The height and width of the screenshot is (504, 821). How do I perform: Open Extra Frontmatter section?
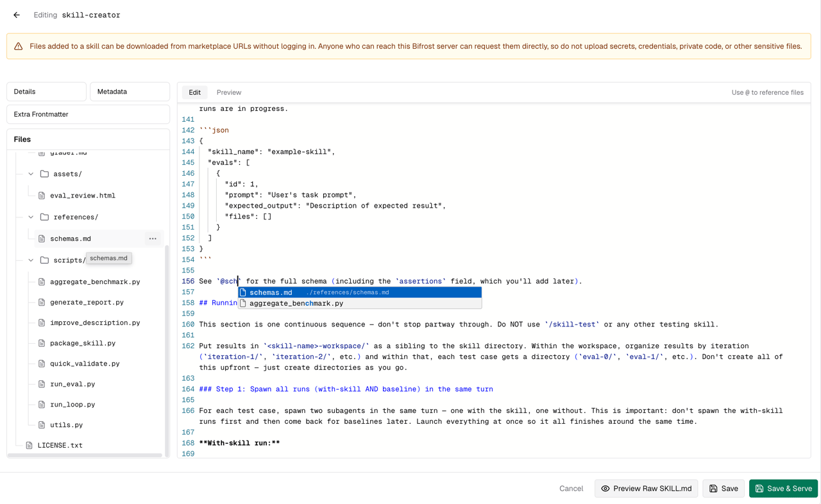88,114
